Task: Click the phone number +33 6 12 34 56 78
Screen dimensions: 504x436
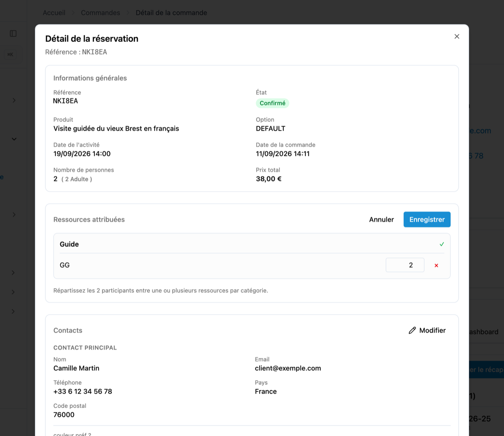Action: pyautogui.click(x=83, y=391)
